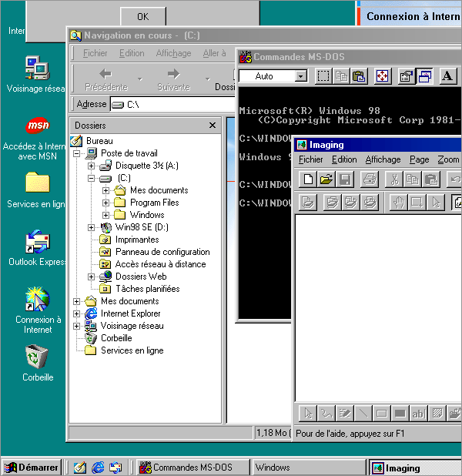The height and width of the screenshot is (476, 462).
Task: Expand the Disquette 3½ (A:) node
Action: click(x=91, y=166)
